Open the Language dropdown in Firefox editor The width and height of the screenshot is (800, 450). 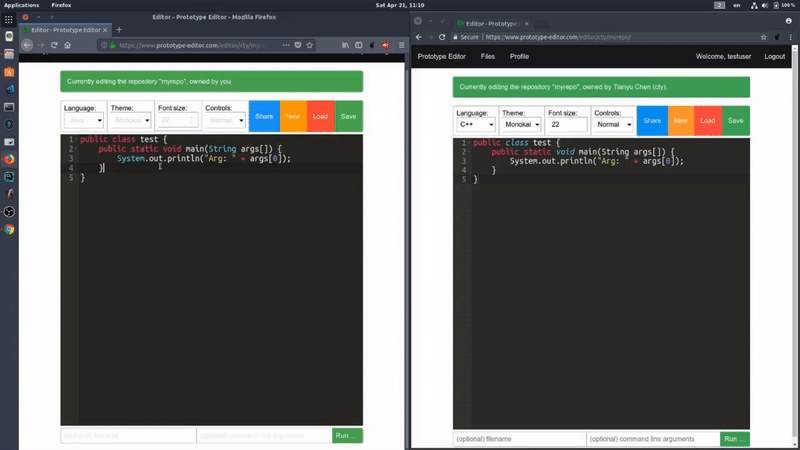pyautogui.click(x=84, y=120)
